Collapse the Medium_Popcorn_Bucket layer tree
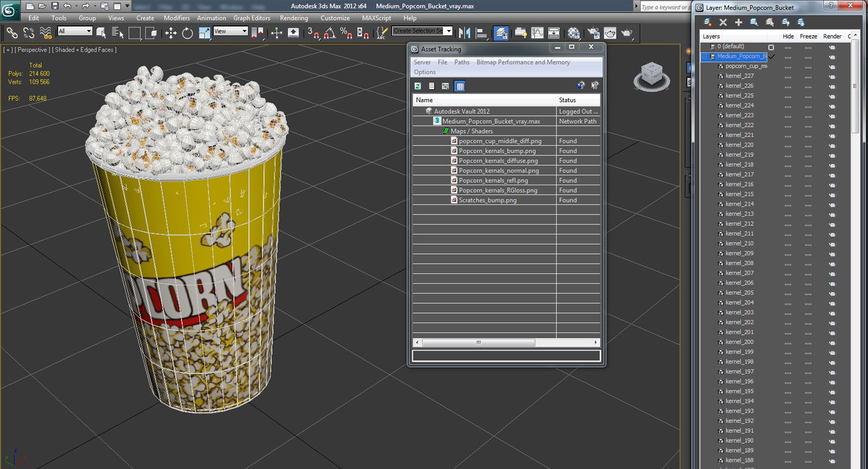The width and height of the screenshot is (868, 469). 705,57
